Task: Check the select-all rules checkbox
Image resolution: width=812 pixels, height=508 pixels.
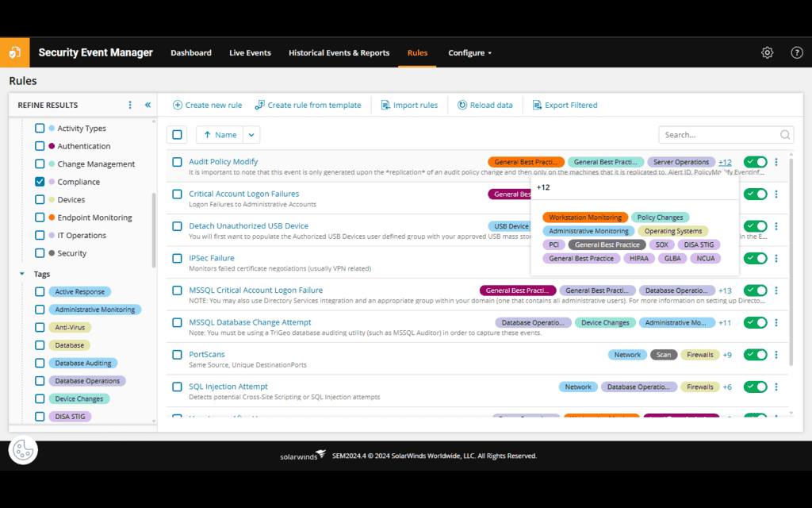Action: [177, 135]
